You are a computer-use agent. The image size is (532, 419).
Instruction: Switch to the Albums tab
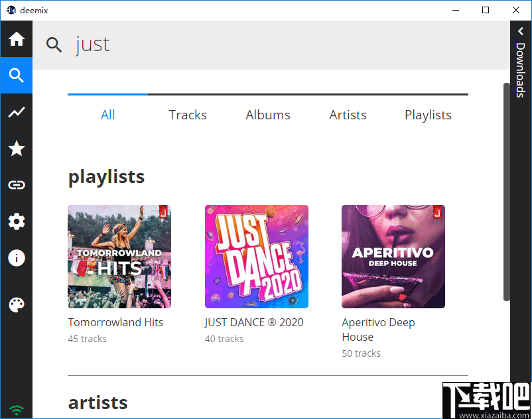(268, 115)
